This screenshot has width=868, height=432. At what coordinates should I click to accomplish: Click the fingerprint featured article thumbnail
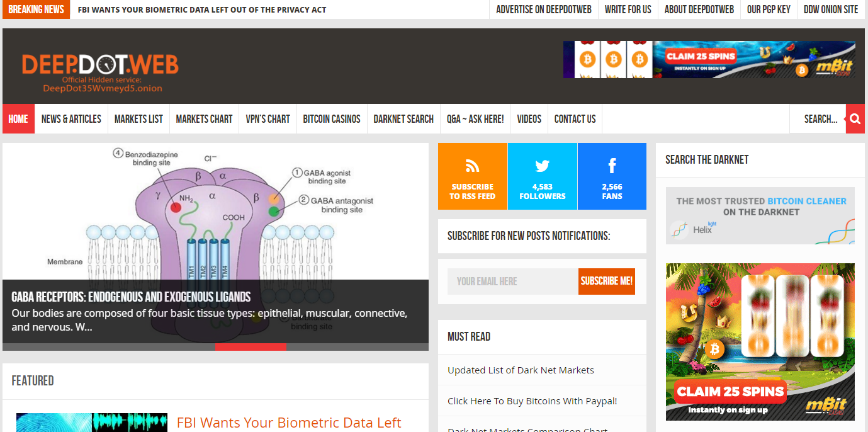[x=92, y=423]
